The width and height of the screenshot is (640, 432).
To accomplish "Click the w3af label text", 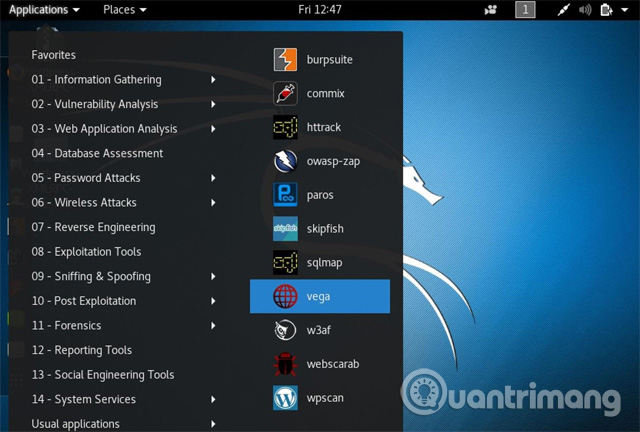I will point(319,330).
